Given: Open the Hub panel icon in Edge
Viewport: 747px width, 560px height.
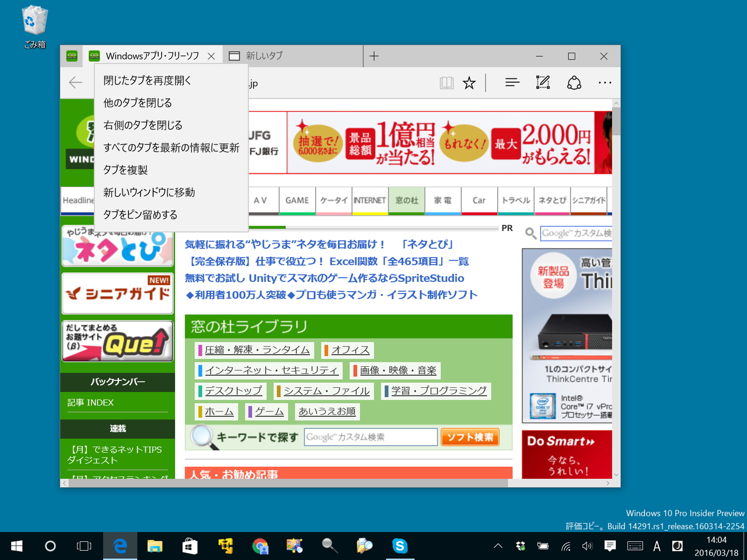Looking at the screenshot, I should [512, 82].
